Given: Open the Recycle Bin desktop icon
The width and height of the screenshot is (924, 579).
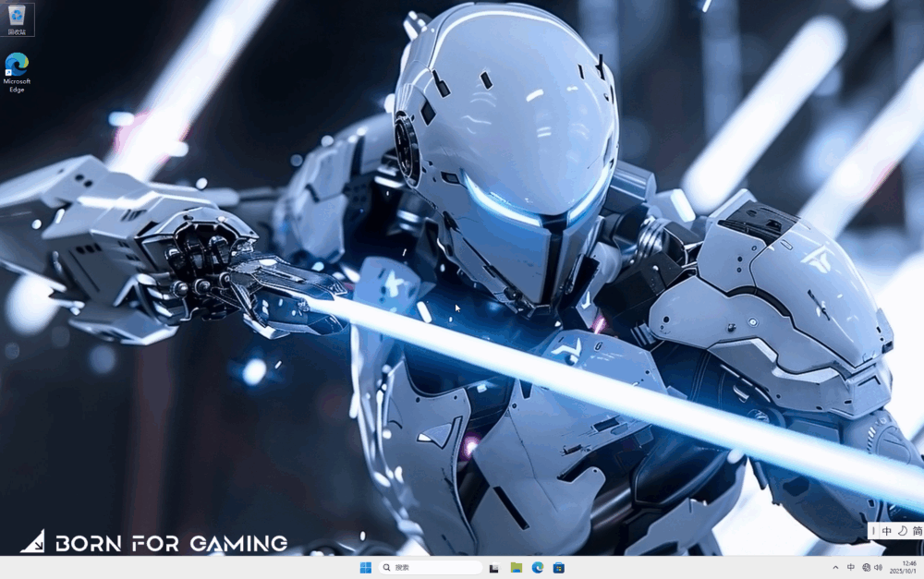Looking at the screenshot, I should (x=17, y=18).
